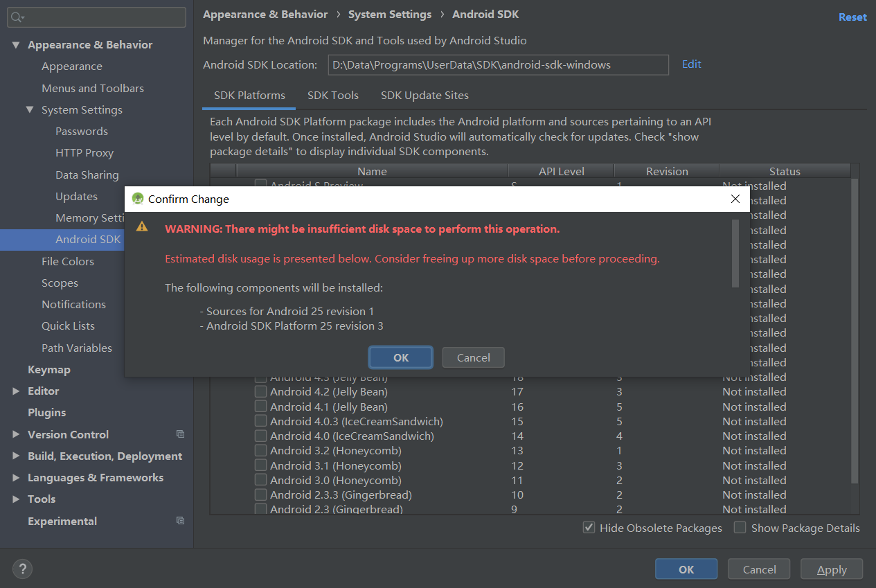Switch to the SDK Platforms tab

point(249,96)
